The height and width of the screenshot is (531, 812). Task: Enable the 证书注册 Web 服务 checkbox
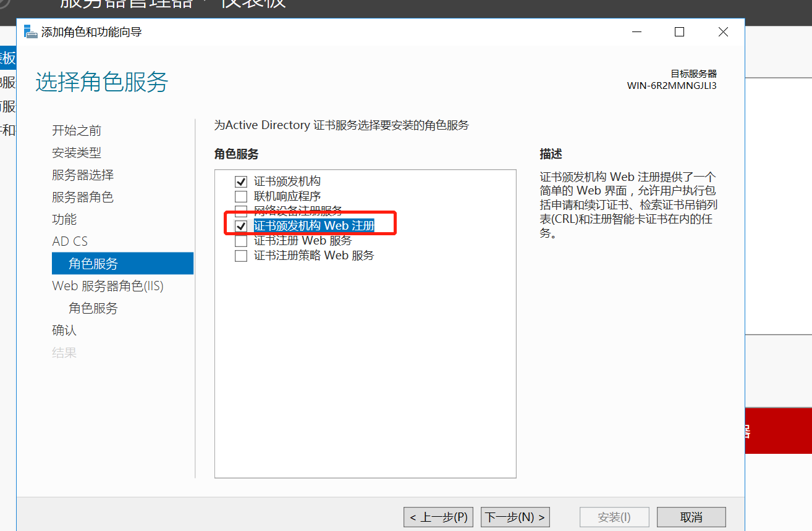pos(241,241)
